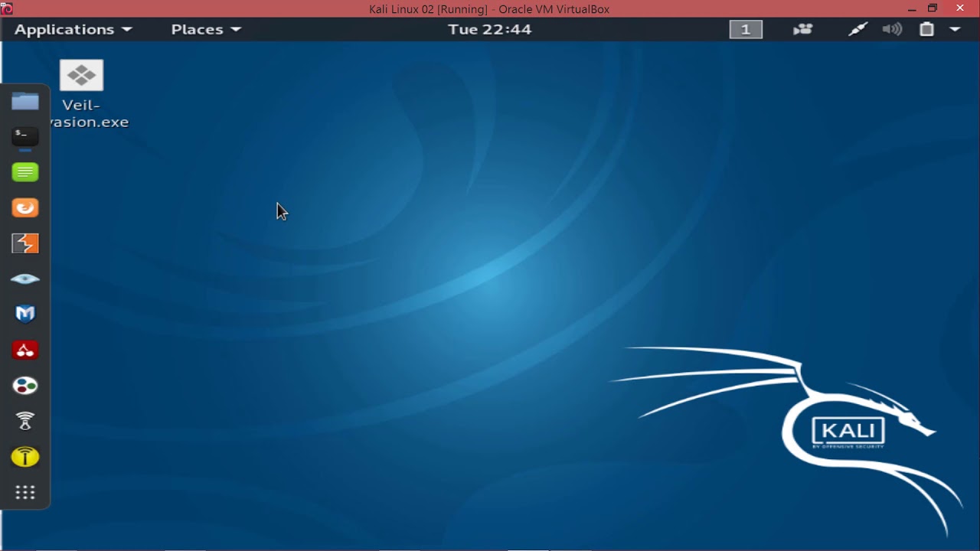Launch the orange Firefox browser icon in dock
Screen dimensions: 980x551
point(25,207)
